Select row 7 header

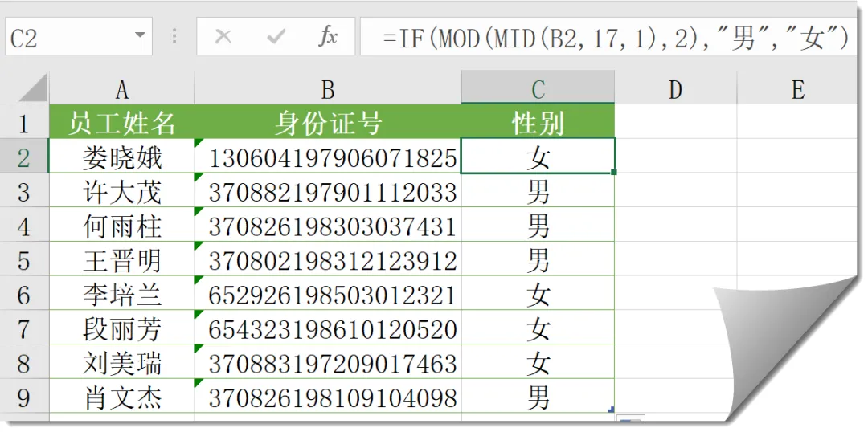(x=24, y=328)
